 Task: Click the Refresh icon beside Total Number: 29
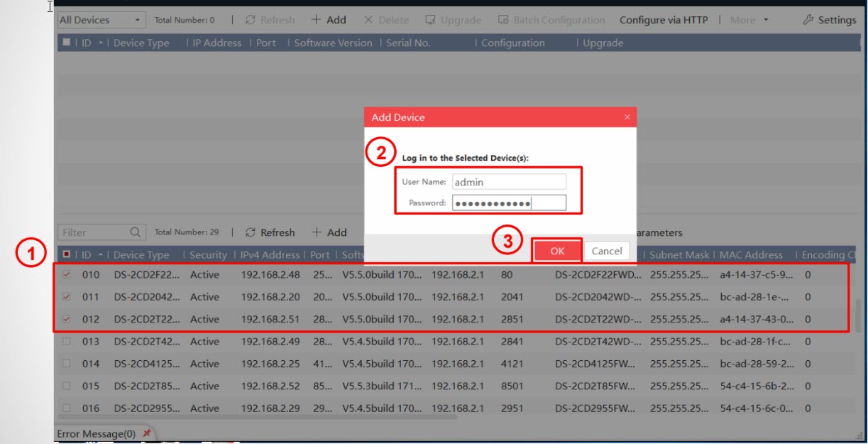[x=250, y=232]
